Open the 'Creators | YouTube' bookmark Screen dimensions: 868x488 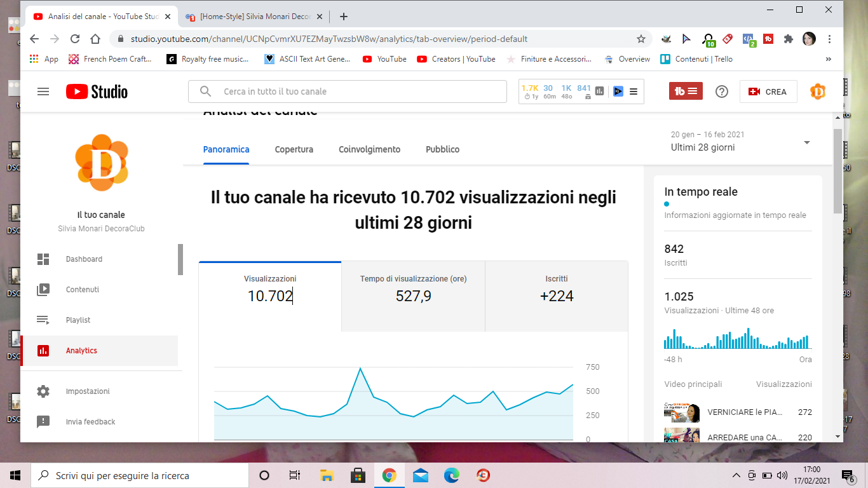456,59
